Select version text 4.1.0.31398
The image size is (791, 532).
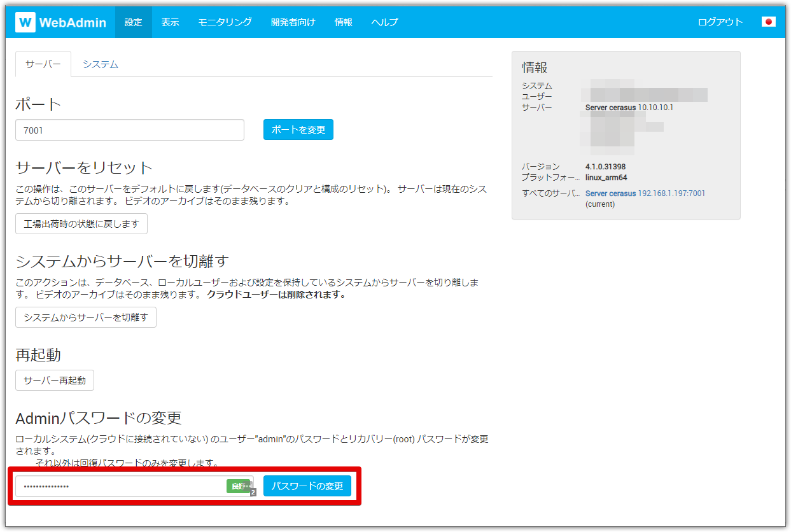pyautogui.click(x=605, y=167)
